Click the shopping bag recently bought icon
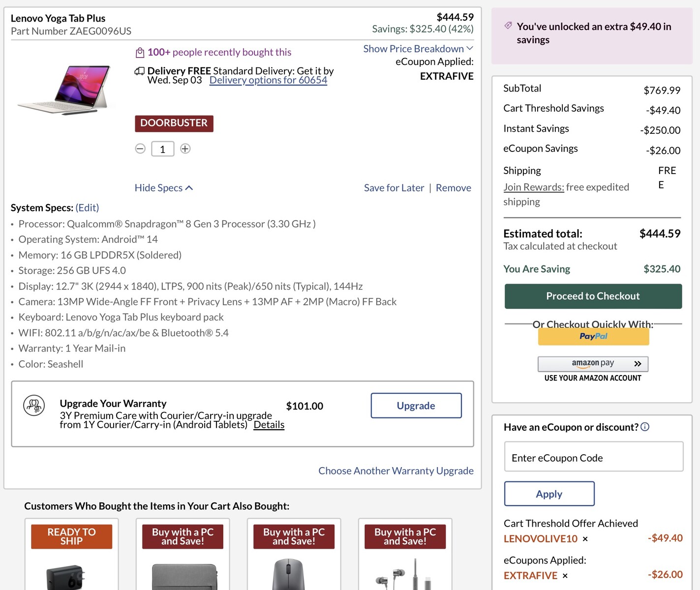The height and width of the screenshot is (590, 700). pyautogui.click(x=140, y=52)
